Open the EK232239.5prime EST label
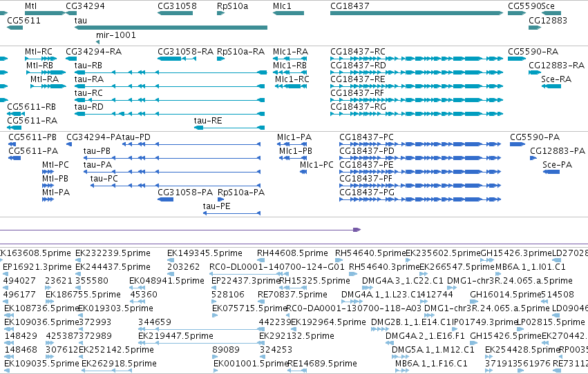This screenshot has width=588, height=374. click(x=113, y=253)
